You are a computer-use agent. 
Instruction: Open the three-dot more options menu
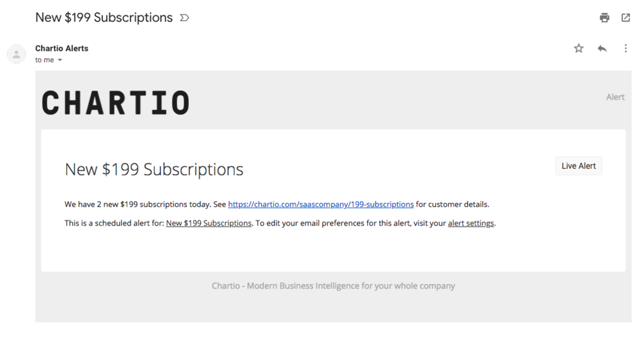click(625, 48)
